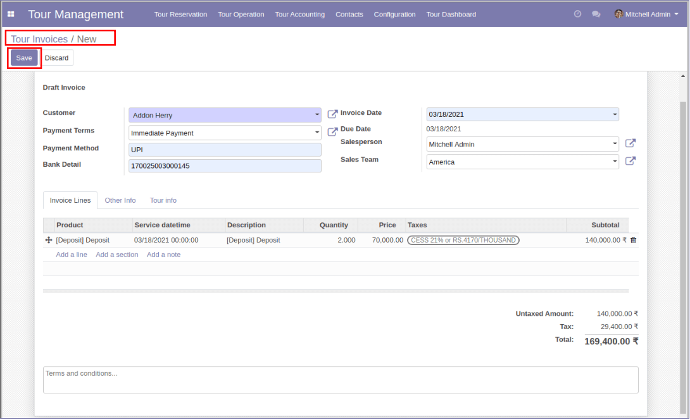Screen dimensions: 690x420
Task: Expand the Payment Terms dropdown
Action: [317, 133]
